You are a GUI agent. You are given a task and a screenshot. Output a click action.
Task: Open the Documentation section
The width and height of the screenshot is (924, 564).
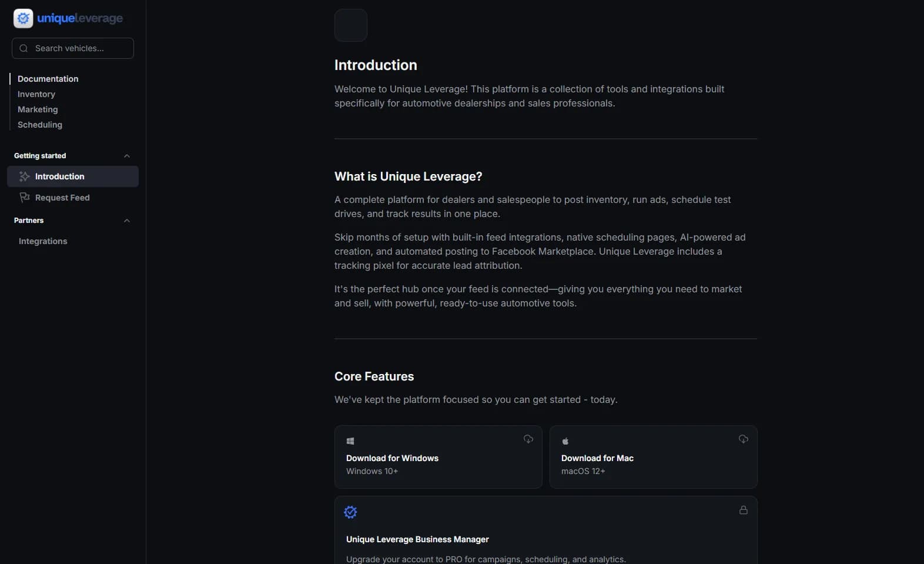[x=48, y=79]
